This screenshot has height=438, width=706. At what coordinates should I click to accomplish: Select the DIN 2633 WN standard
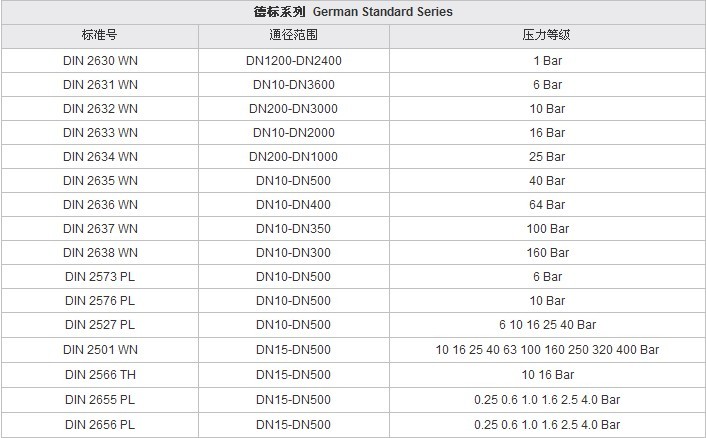coord(100,132)
